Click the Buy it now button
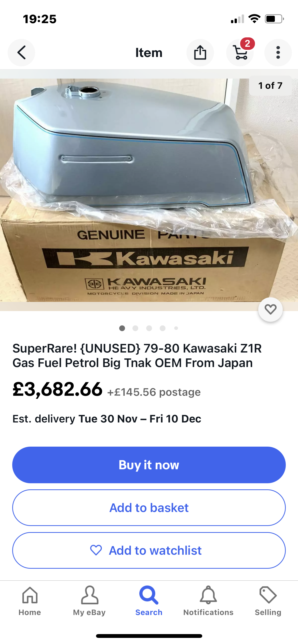 point(149,465)
